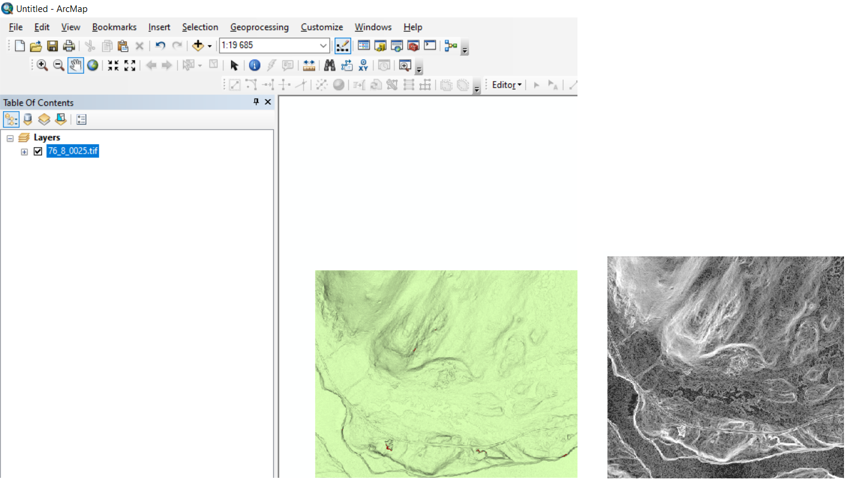Image resolution: width=868 pixels, height=488 pixels.
Task: Open the Windows menu
Action: pos(373,27)
